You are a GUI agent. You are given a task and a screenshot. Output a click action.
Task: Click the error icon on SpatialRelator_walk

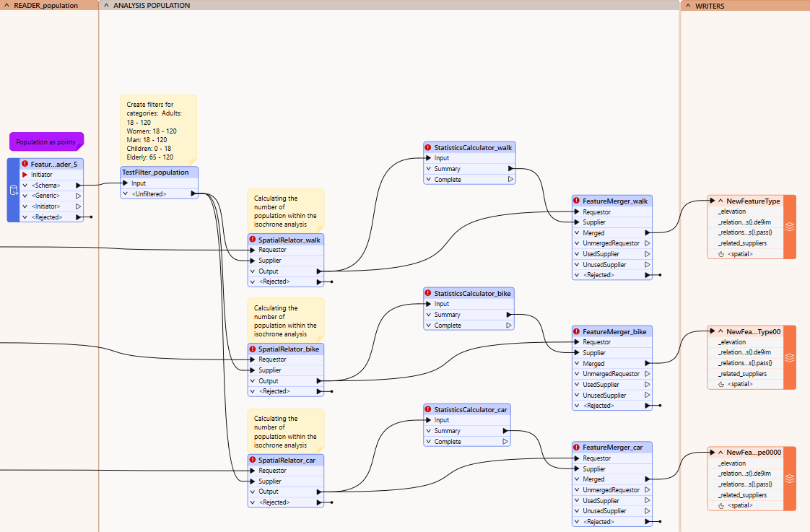pos(252,240)
